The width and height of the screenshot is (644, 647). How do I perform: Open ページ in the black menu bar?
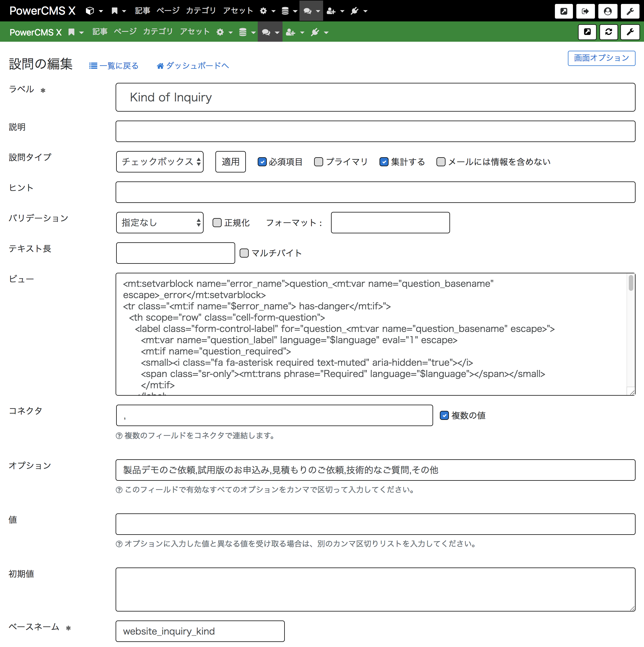tap(168, 11)
